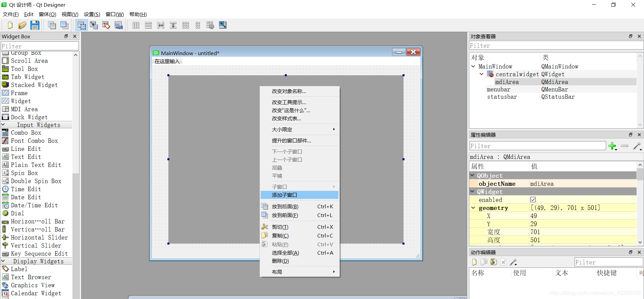Collapse MainWindow node in object tree
The width and height of the screenshot is (644, 299).
[x=473, y=66]
